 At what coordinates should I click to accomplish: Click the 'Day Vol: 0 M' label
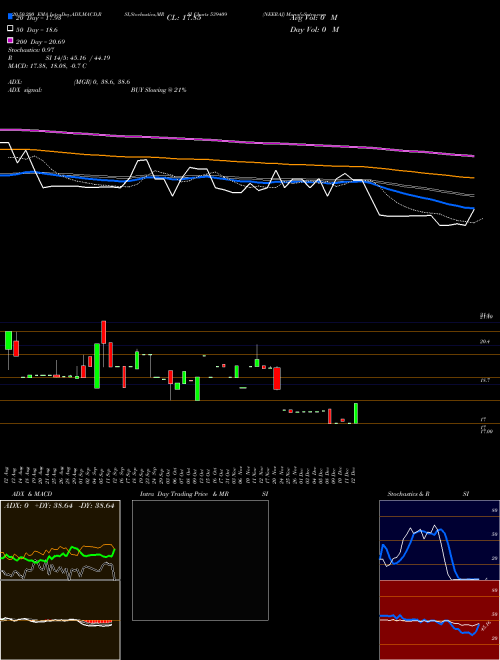[314, 30]
